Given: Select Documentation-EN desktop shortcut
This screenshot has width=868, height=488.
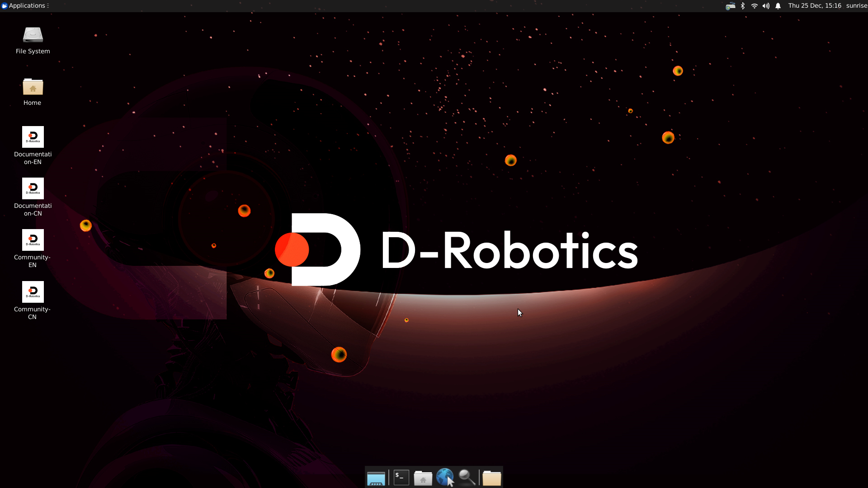Looking at the screenshot, I should pyautogui.click(x=33, y=145).
